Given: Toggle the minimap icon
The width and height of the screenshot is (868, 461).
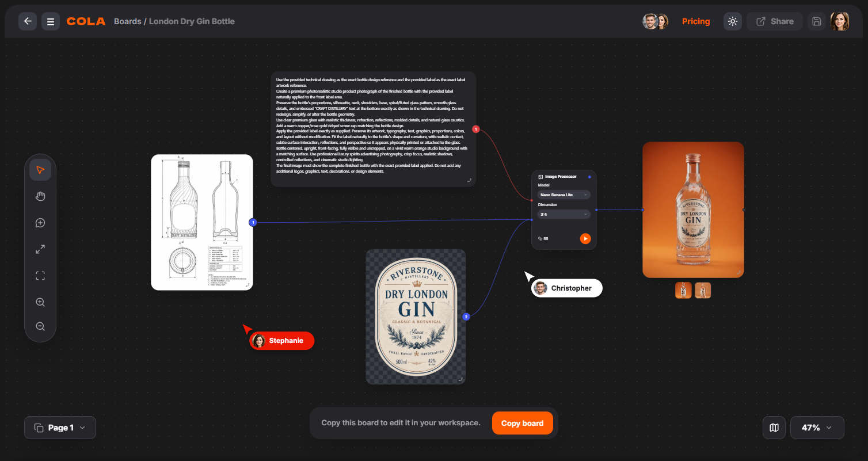Looking at the screenshot, I should tap(774, 428).
